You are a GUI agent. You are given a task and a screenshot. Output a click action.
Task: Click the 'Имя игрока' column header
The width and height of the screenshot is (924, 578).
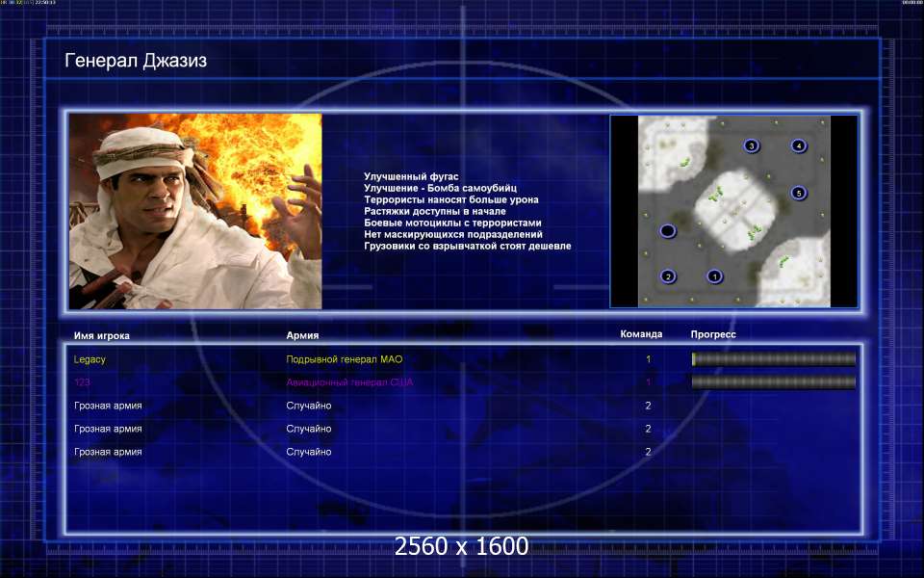101,335
